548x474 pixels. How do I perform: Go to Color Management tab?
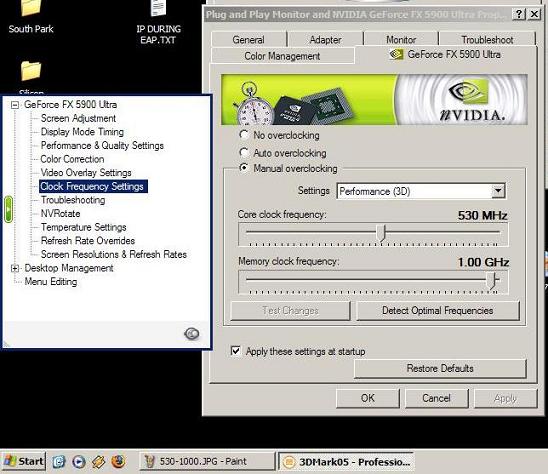tap(282, 56)
